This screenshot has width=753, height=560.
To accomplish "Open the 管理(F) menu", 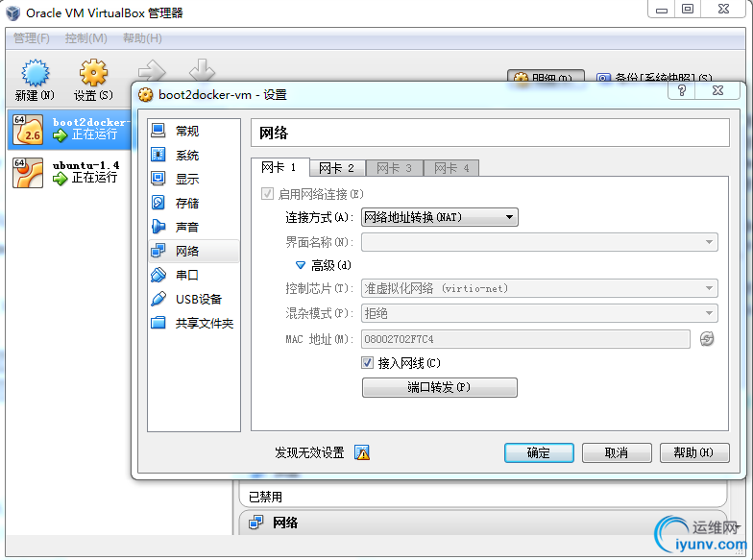I will pos(32,38).
